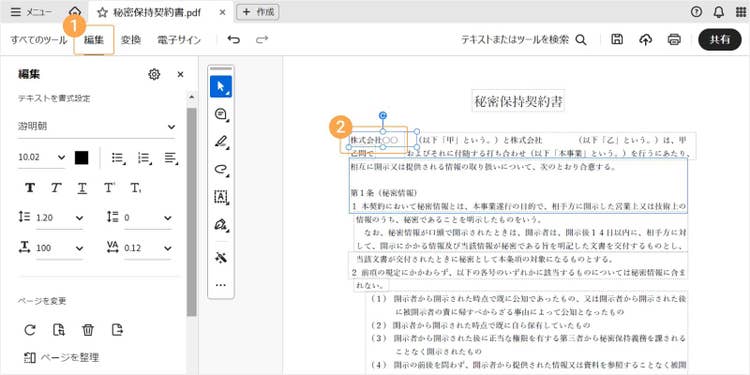This screenshot has height=375, width=750.
Task: Select the highlighter pen tool
Action: [x=221, y=142]
